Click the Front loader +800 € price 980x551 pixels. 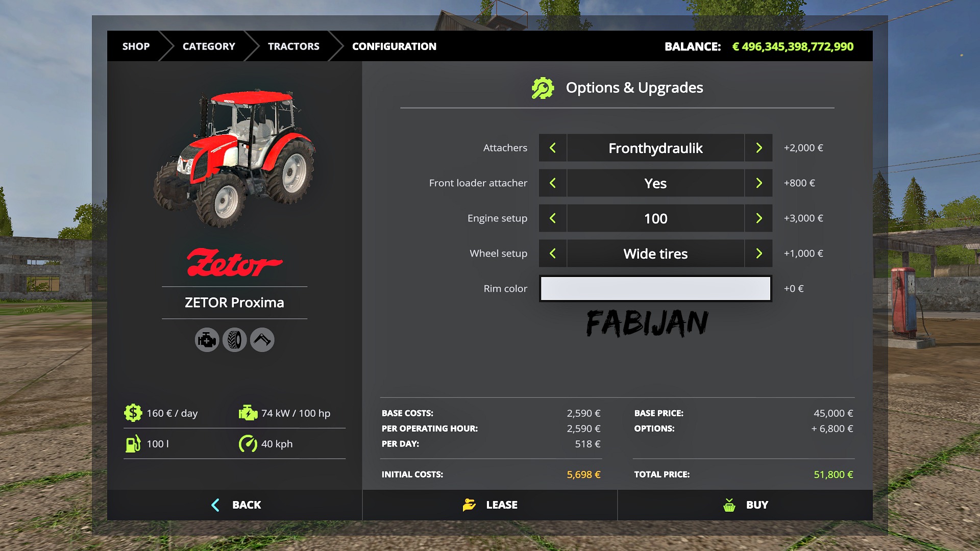pyautogui.click(x=799, y=183)
